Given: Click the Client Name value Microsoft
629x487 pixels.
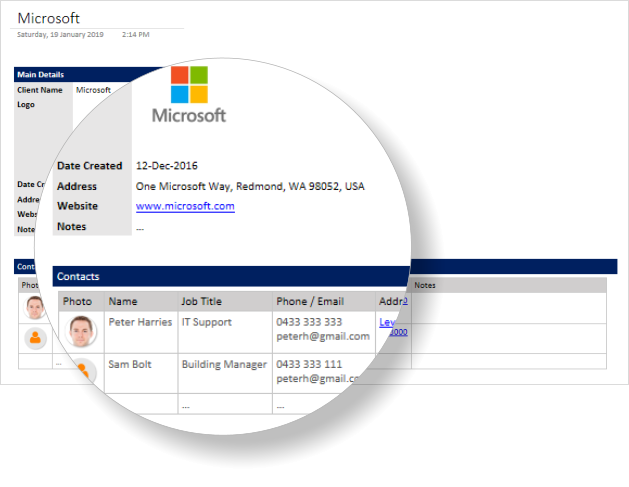Looking at the screenshot, I should coord(93,90).
